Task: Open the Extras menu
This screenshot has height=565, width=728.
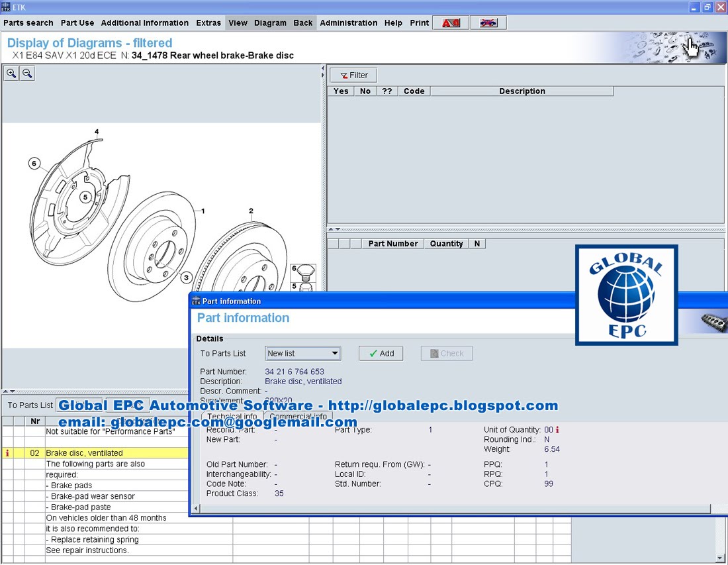Action: pyautogui.click(x=208, y=23)
